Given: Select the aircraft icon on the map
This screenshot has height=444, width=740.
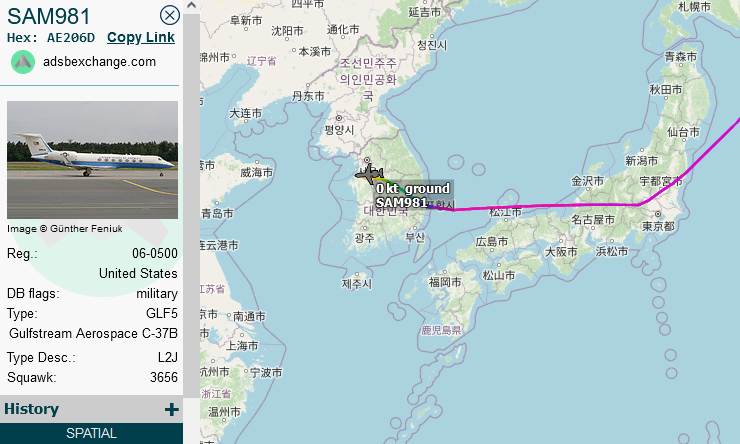Looking at the screenshot, I should click(x=369, y=174).
